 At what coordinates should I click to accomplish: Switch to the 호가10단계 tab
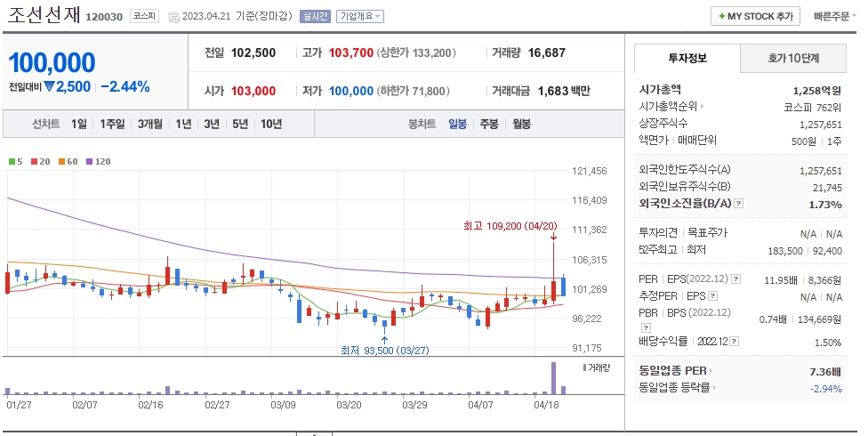pyautogui.click(x=793, y=58)
